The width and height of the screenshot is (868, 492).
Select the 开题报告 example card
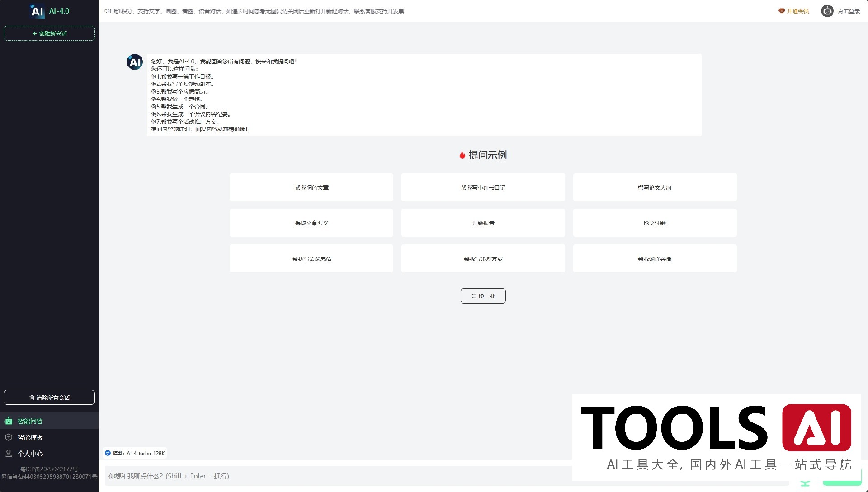coord(483,223)
